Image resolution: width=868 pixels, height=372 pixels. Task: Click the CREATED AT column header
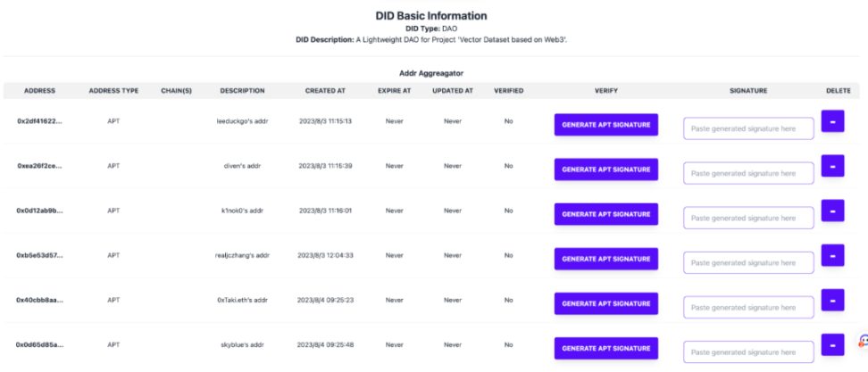pos(325,91)
